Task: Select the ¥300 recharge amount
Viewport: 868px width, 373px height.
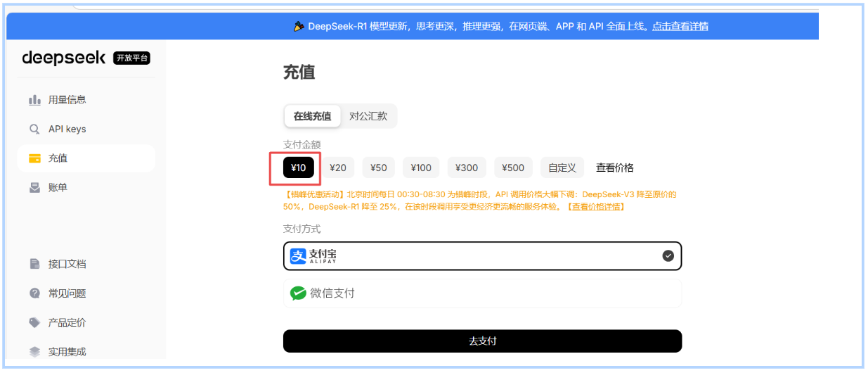Action: [x=467, y=167]
